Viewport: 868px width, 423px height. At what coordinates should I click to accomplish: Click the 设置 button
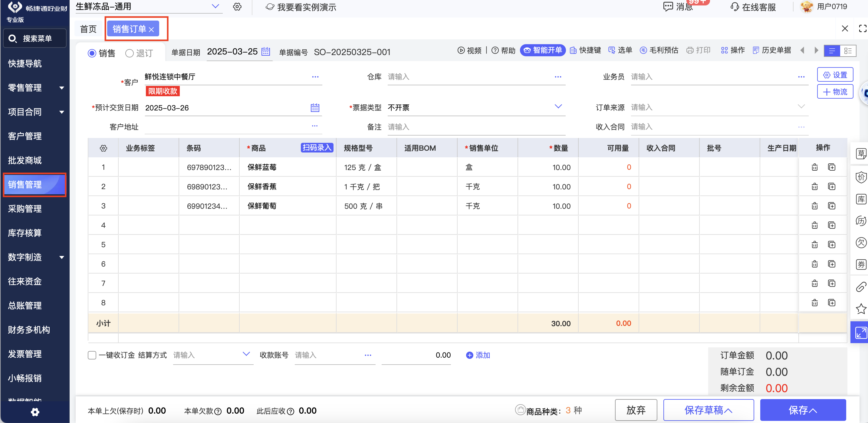coord(835,75)
